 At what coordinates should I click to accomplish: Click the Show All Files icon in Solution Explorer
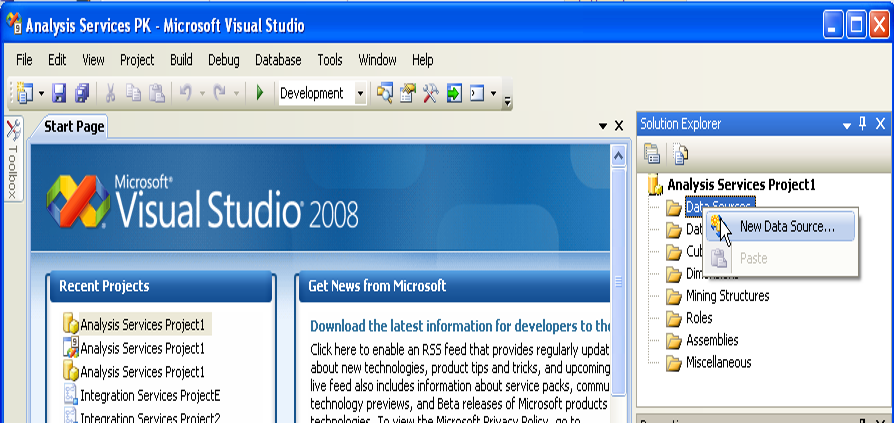coord(680,153)
